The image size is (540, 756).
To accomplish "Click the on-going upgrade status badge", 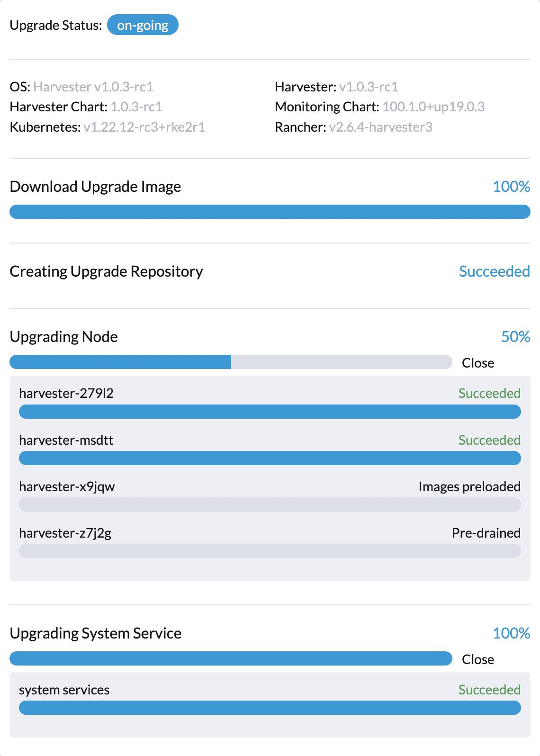I will tap(143, 25).
